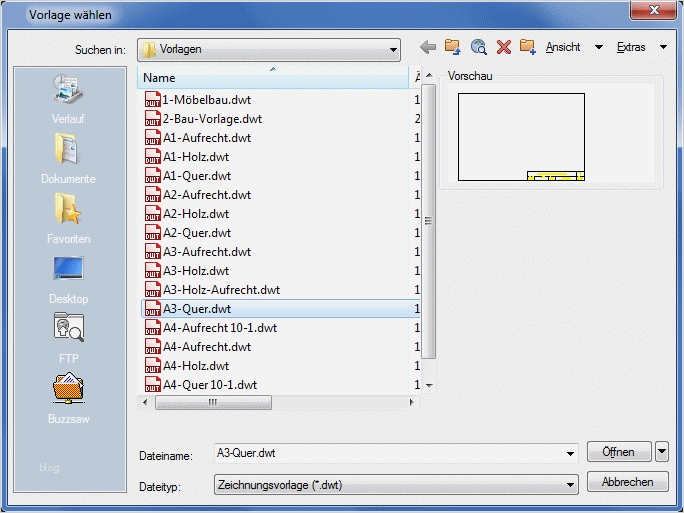Click the DWT icon of A1-Aufrecht.dwt
The width and height of the screenshot is (684, 513).
click(x=153, y=137)
